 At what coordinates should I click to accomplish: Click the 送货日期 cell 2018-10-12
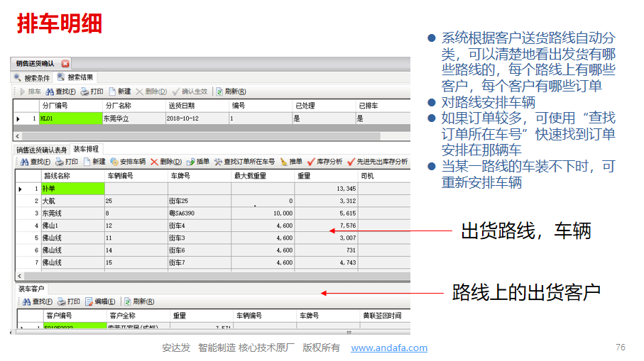click(182, 118)
